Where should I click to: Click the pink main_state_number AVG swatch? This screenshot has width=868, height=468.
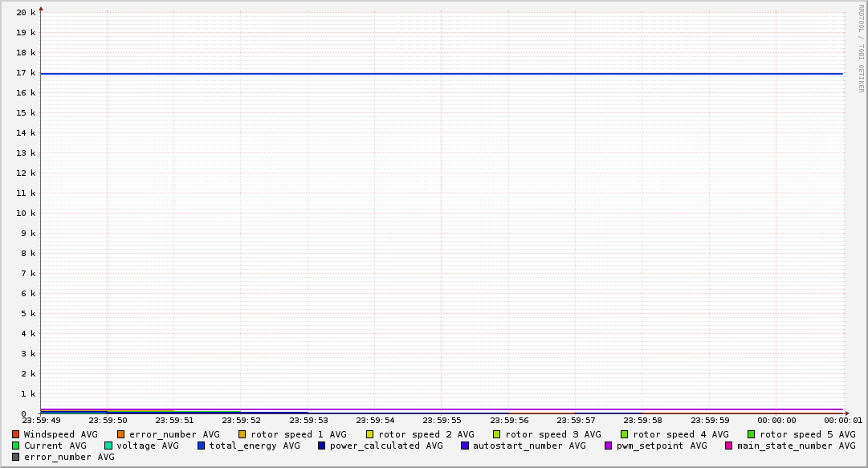coord(729,446)
